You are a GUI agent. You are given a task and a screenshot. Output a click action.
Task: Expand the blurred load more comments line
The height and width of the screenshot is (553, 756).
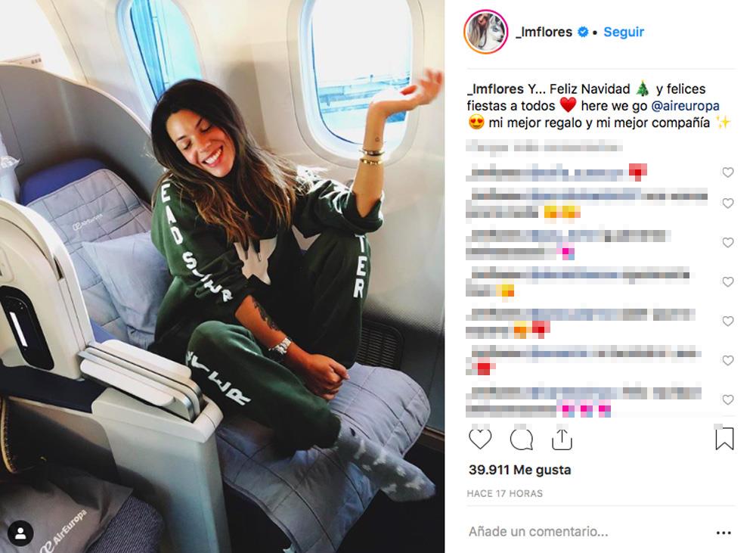(544, 147)
